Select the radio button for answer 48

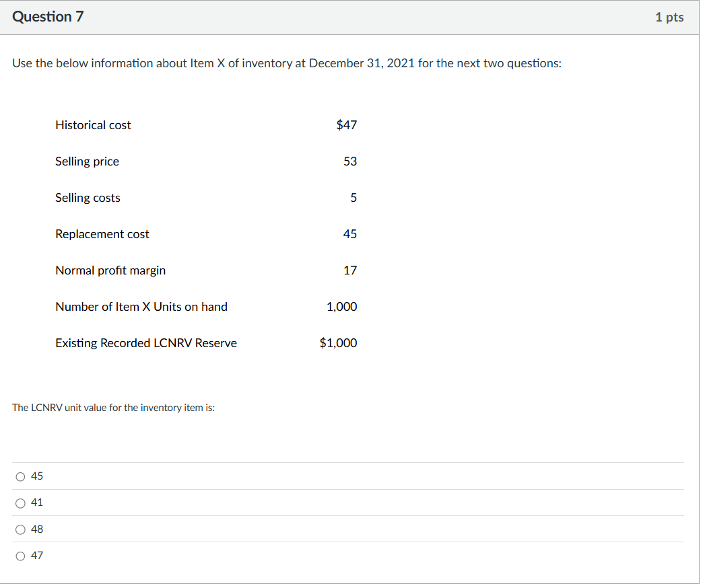click(x=21, y=529)
